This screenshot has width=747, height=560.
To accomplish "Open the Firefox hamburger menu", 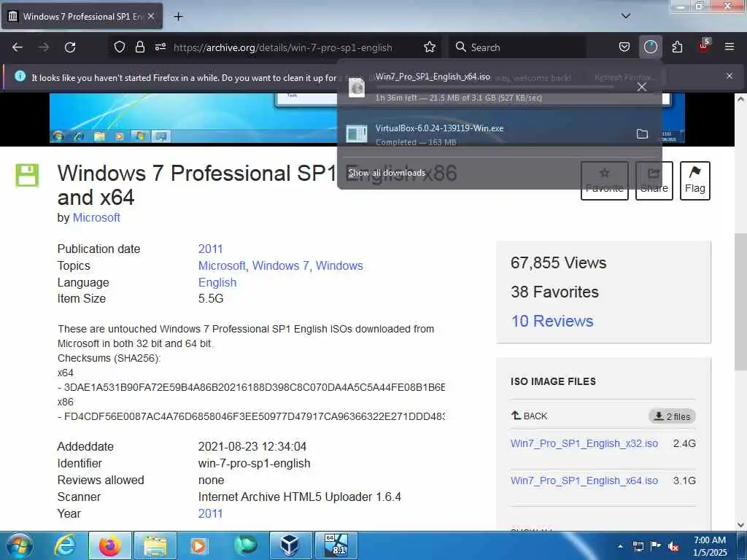I will point(729,47).
